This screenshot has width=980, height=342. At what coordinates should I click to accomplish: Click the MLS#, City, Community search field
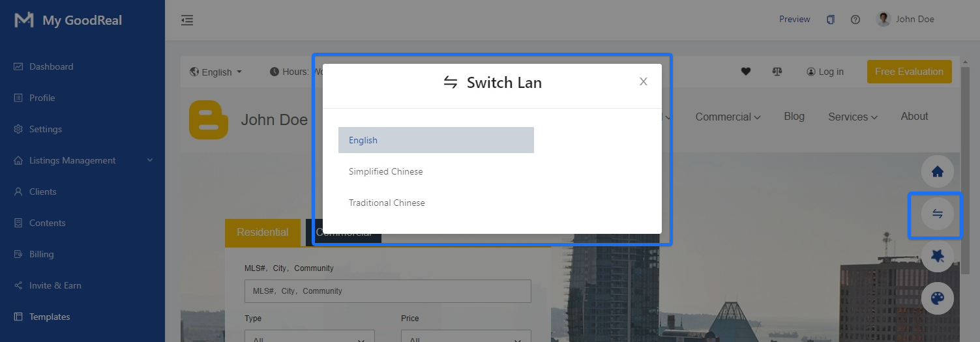[387, 291]
